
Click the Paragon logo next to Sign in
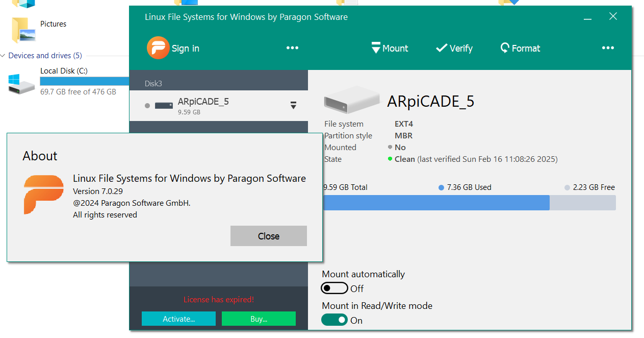(x=158, y=48)
